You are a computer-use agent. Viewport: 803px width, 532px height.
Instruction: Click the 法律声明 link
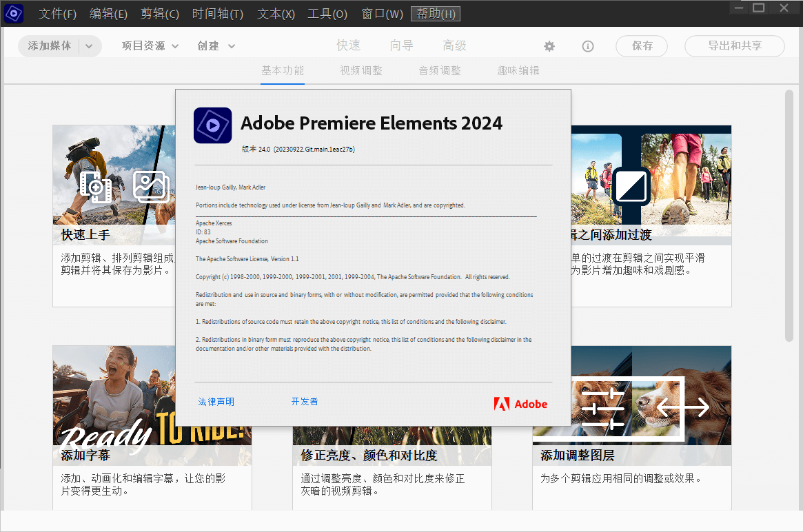216,402
